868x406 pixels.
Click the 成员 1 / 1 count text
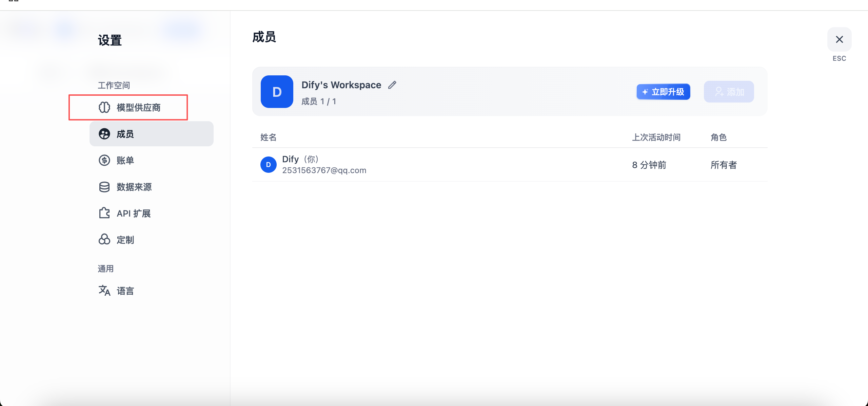[x=319, y=101]
